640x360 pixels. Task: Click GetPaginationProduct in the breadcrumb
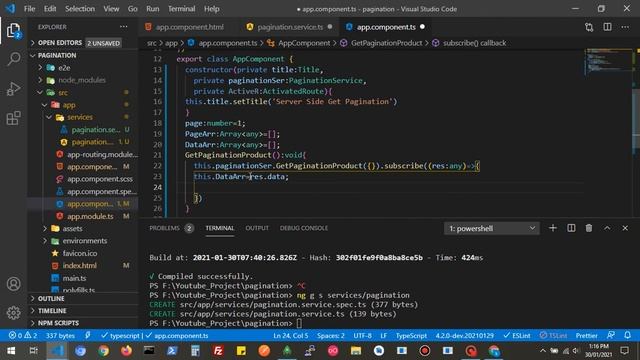coord(386,43)
